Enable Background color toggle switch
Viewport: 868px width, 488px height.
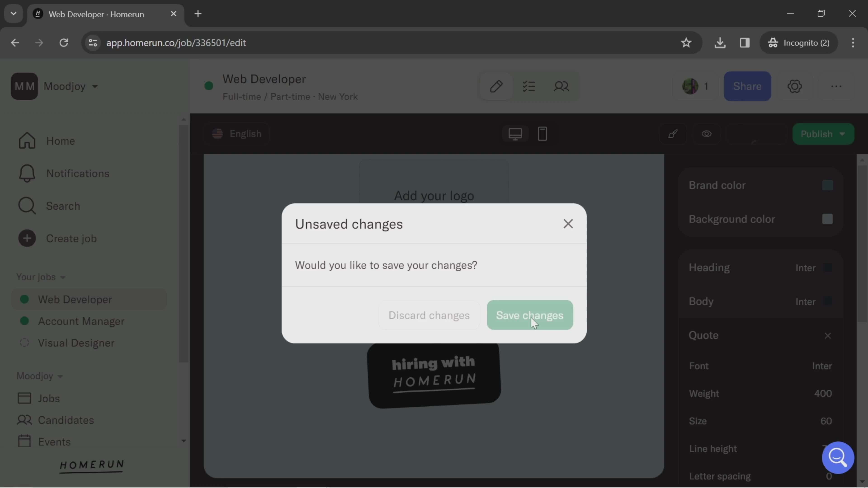pos(828,219)
